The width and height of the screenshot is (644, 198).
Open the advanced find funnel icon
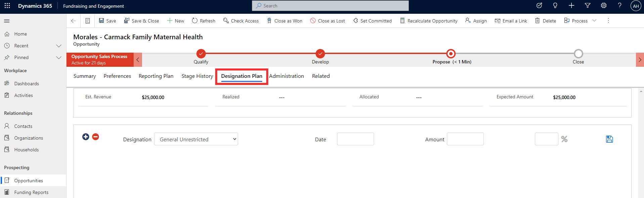coord(587,5)
